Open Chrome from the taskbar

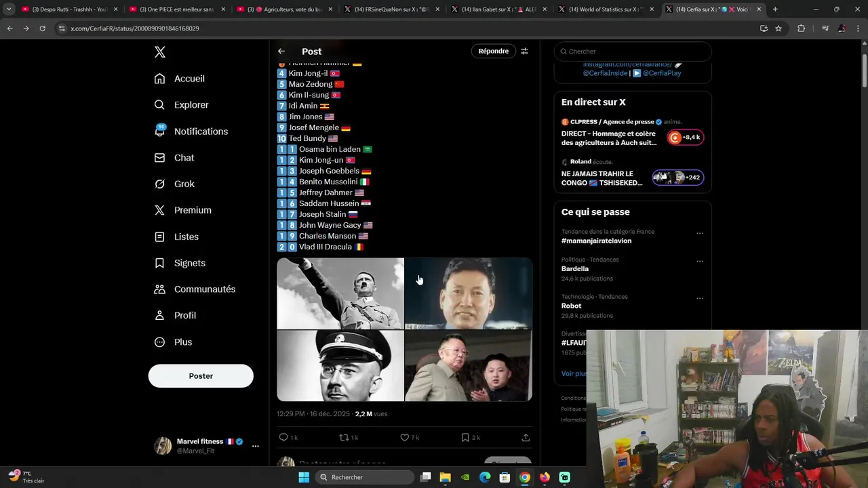[525, 477]
